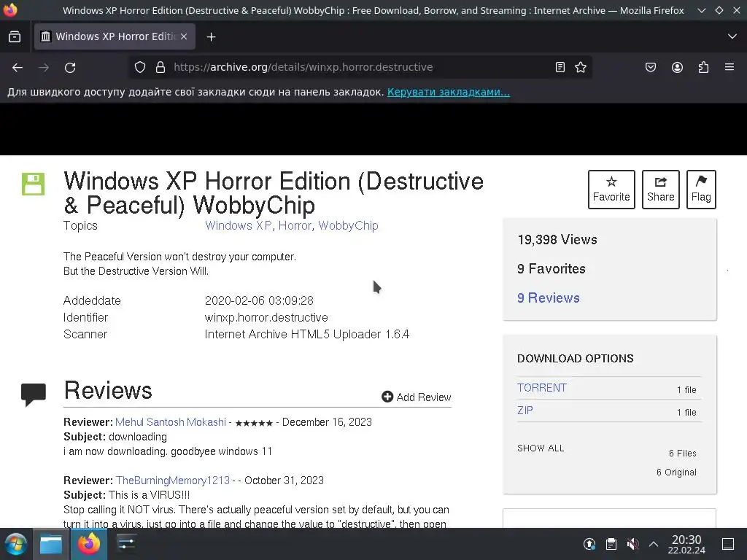
Task: Click the Addeddate value 2020-02-06 03:09:28
Action: pyautogui.click(x=259, y=301)
